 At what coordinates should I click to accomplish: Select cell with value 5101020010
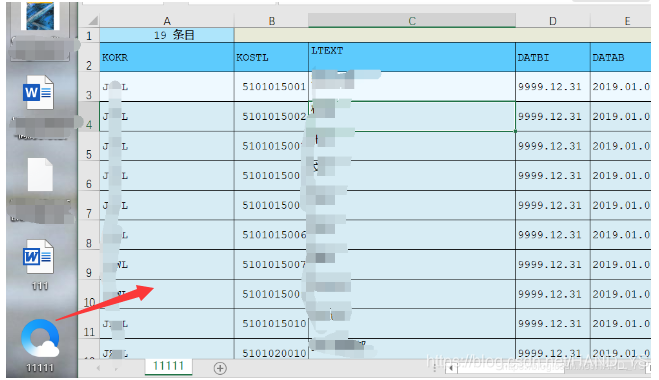point(272,349)
